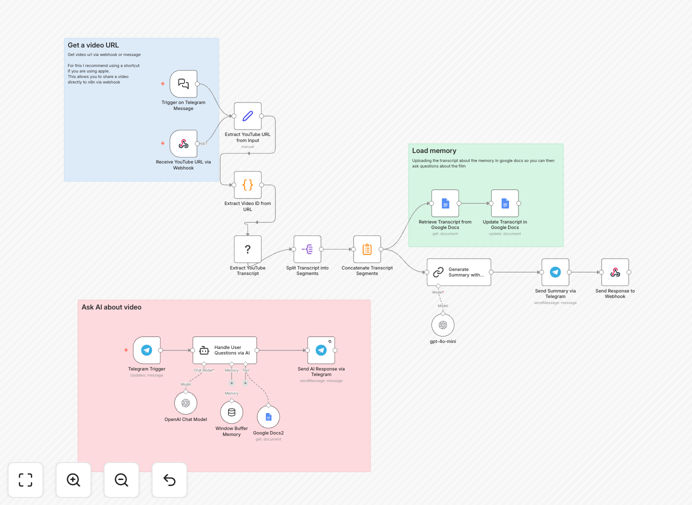The image size is (692, 505).
Task: Click the 'Window Buffer Memory' label text
Action: (x=231, y=431)
